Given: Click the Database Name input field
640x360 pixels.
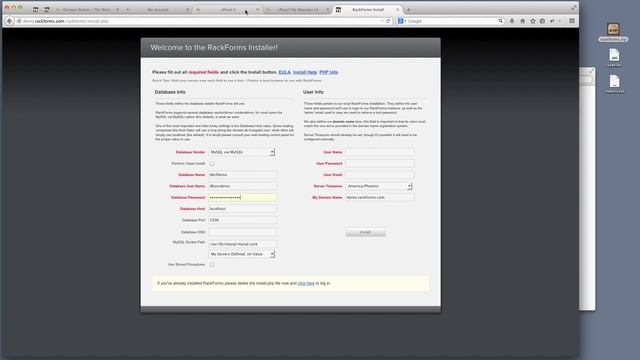Looking at the screenshot, I should [x=242, y=175].
